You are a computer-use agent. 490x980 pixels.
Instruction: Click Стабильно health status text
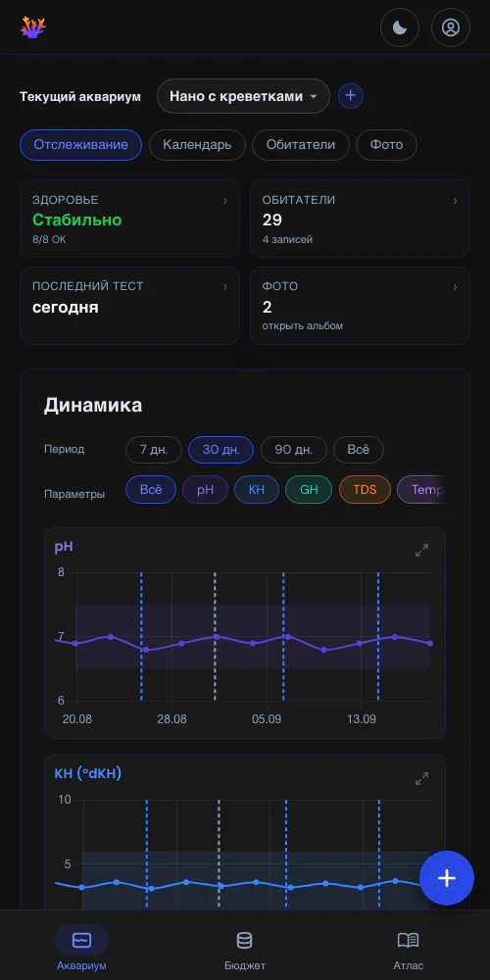(76, 220)
